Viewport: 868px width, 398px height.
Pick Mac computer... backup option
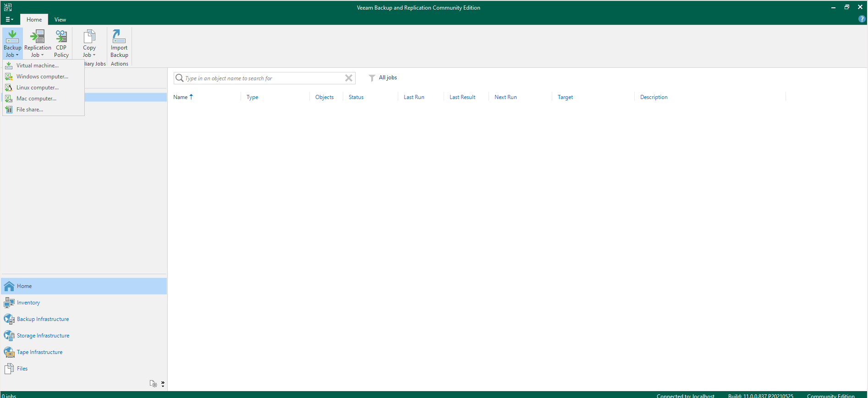point(36,99)
